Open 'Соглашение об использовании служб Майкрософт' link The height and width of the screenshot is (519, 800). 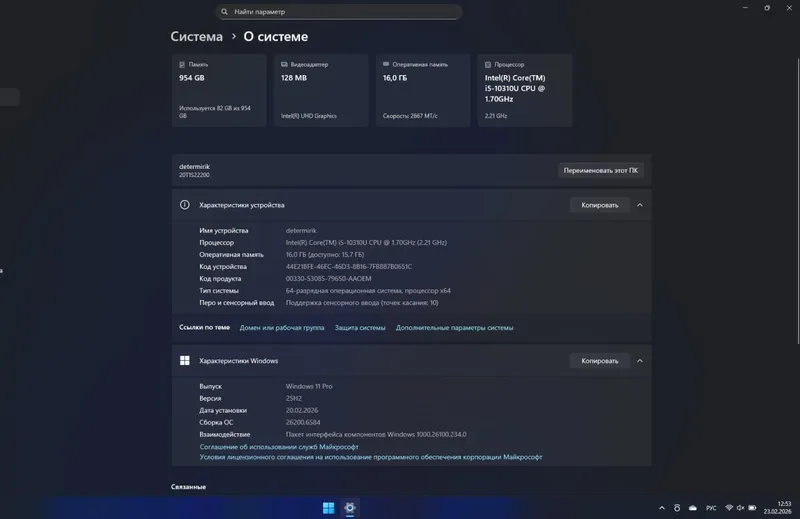[279, 447]
